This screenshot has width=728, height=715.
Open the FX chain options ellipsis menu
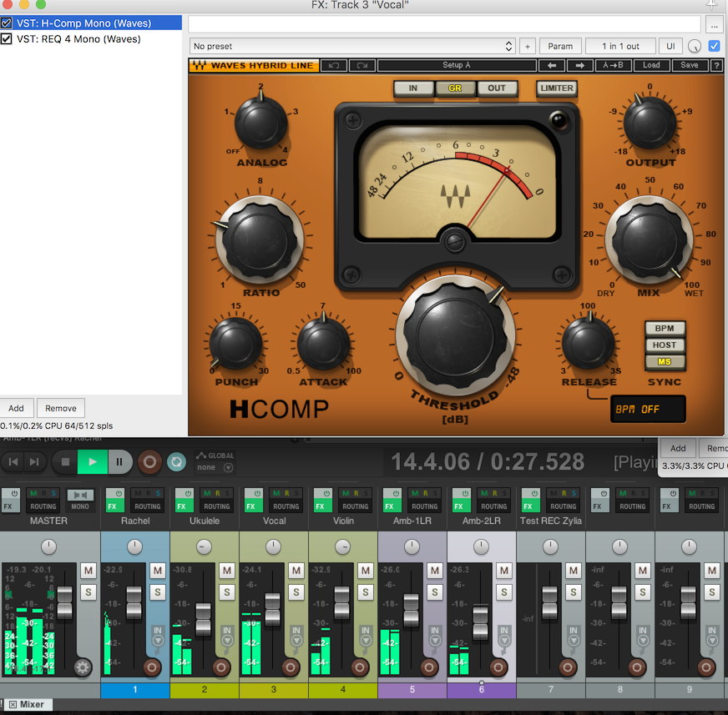(714, 25)
